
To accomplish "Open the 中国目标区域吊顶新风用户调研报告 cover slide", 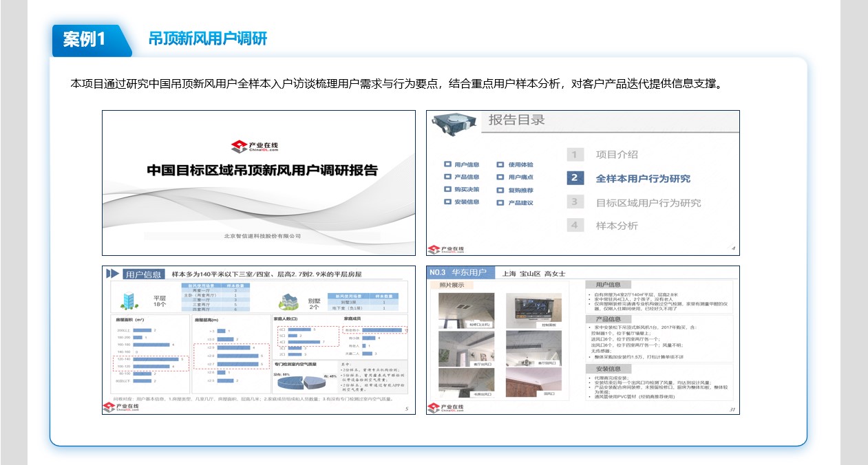I will pos(259,183).
